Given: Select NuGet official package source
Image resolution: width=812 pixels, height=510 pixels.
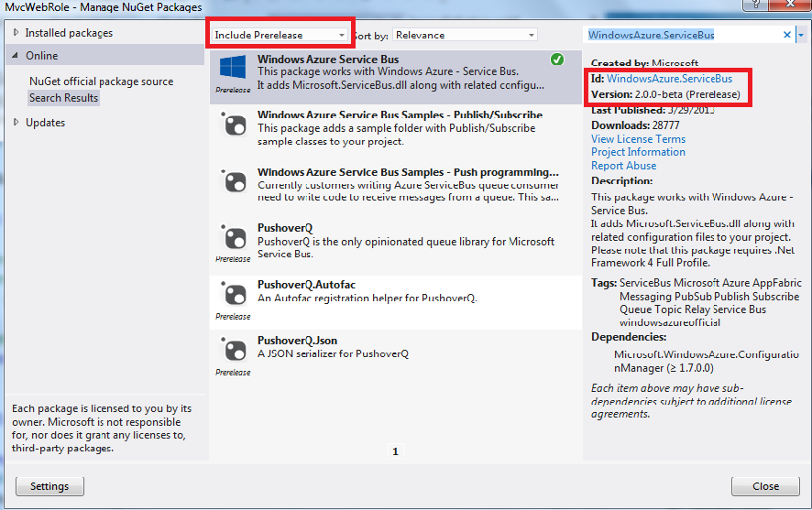Looking at the screenshot, I should pyautogui.click(x=102, y=81).
